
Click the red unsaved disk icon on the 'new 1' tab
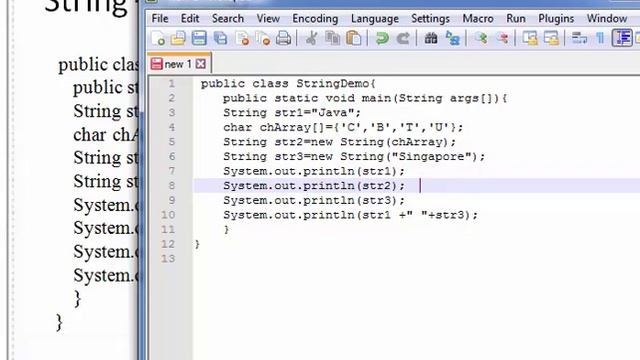click(156, 64)
